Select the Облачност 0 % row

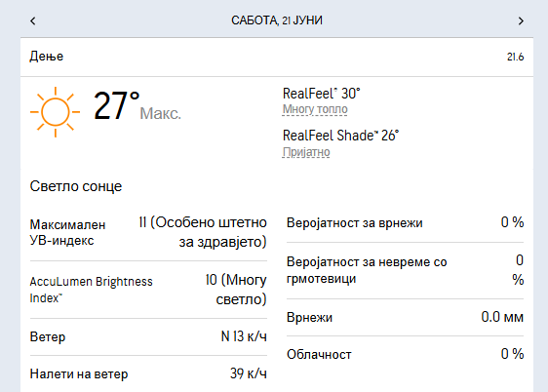click(x=405, y=354)
